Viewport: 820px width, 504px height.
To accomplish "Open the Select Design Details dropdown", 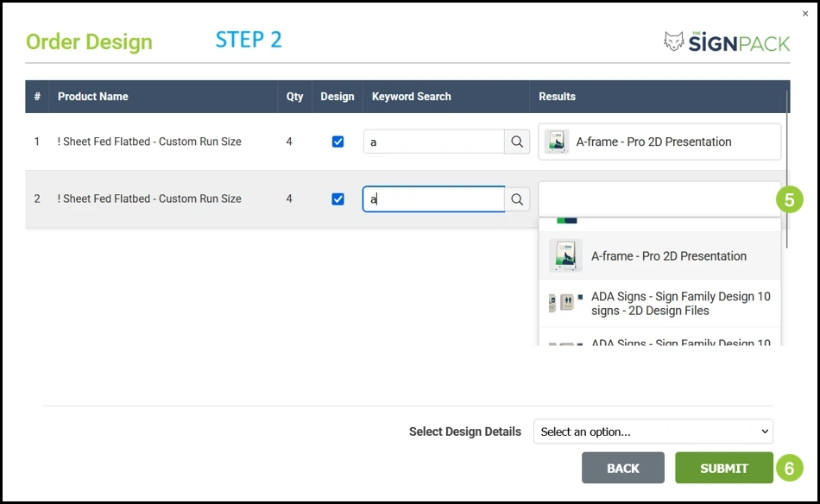I will (653, 432).
